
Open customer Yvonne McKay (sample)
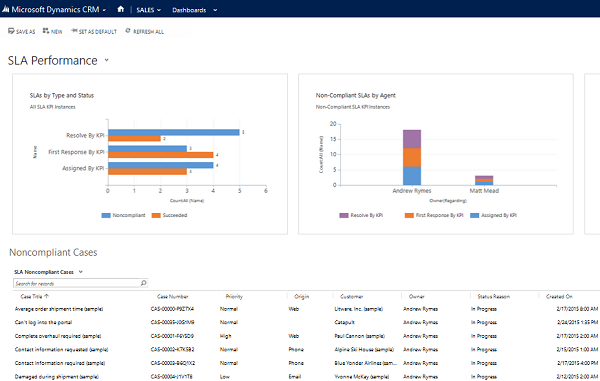pos(362,377)
